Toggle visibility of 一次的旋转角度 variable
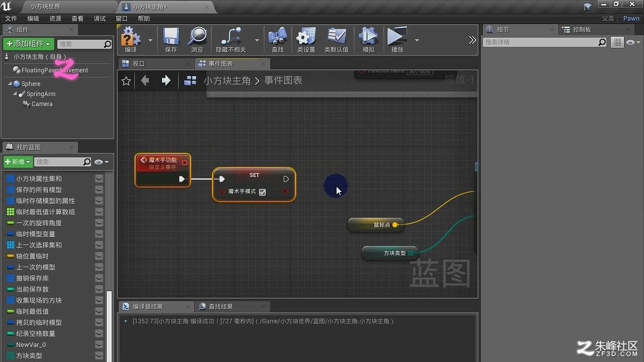Viewport: 644px width, 362px height. 99,223
